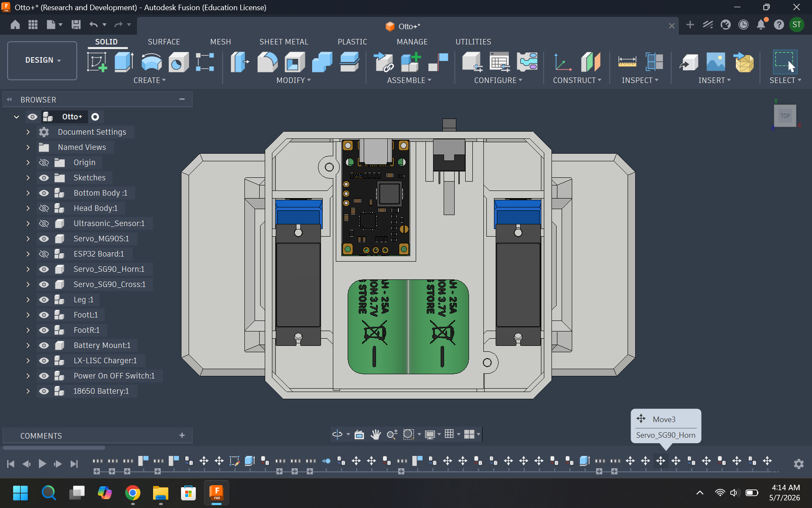
Task: Add a comment with plus button
Action: pyautogui.click(x=182, y=435)
